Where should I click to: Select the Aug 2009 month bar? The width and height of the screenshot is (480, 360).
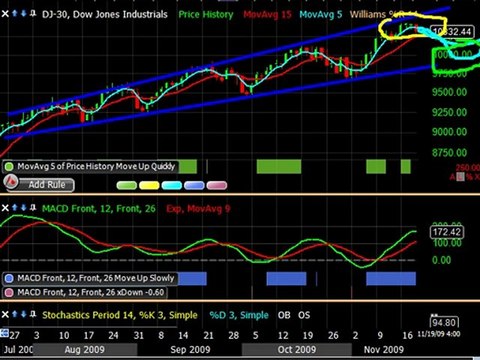[85, 350]
